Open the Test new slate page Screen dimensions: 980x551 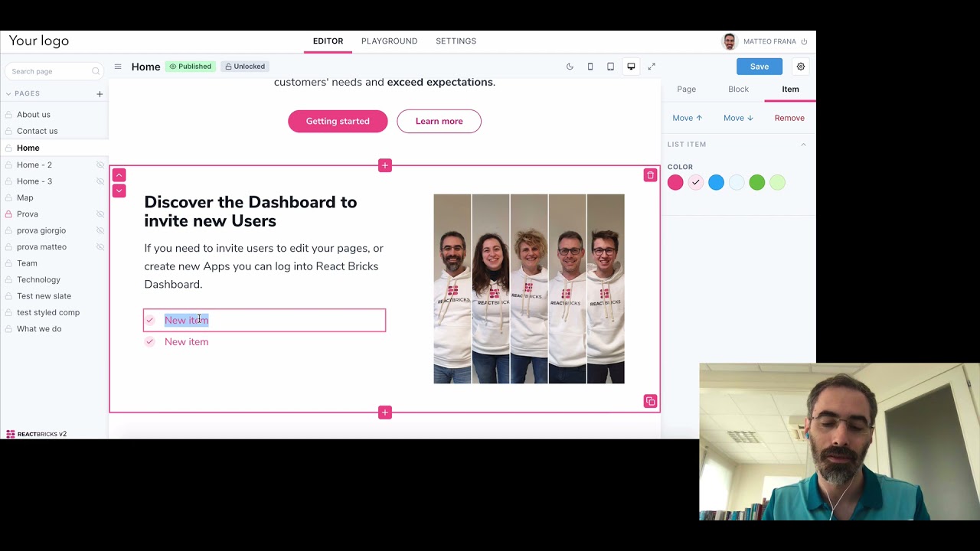pos(44,296)
